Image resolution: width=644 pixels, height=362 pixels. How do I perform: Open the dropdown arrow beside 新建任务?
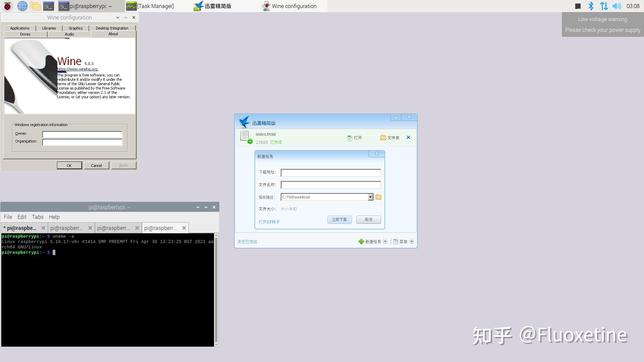tap(385, 241)
